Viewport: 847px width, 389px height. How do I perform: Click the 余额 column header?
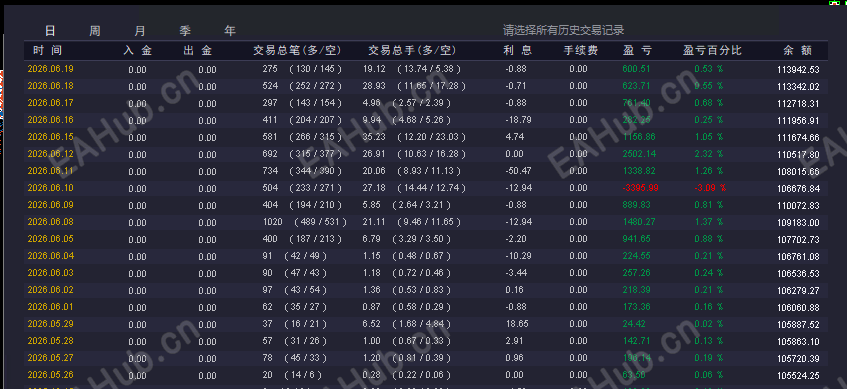797,50
